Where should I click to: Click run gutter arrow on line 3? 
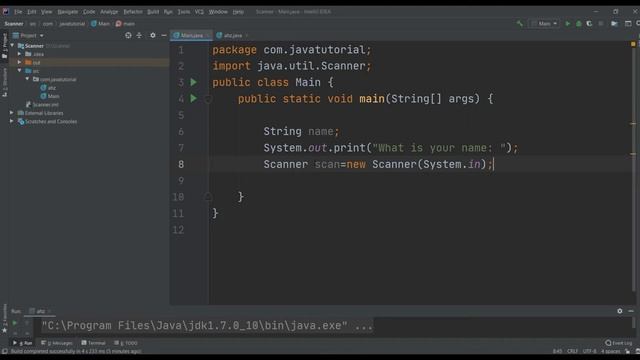click(x=193, y=82)
